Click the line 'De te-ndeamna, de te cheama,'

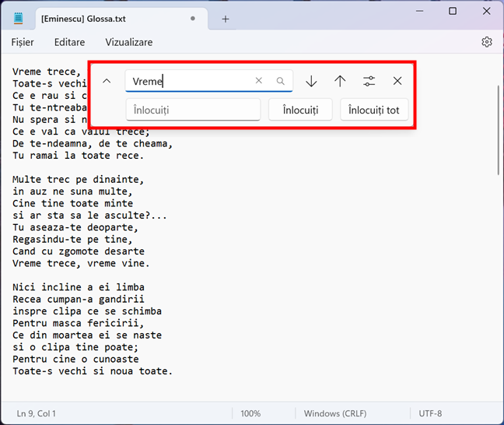(x=93, y=143)
